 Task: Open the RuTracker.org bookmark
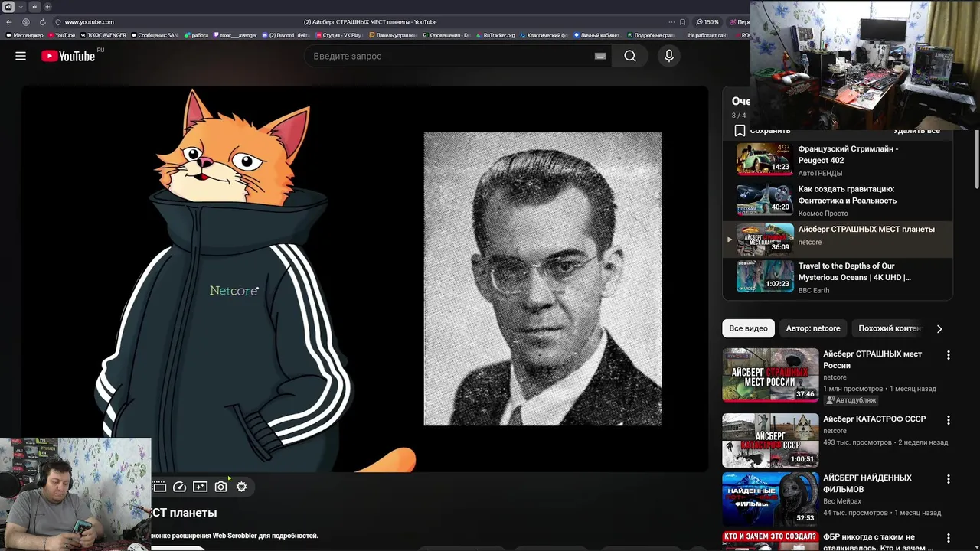(495, 35)
